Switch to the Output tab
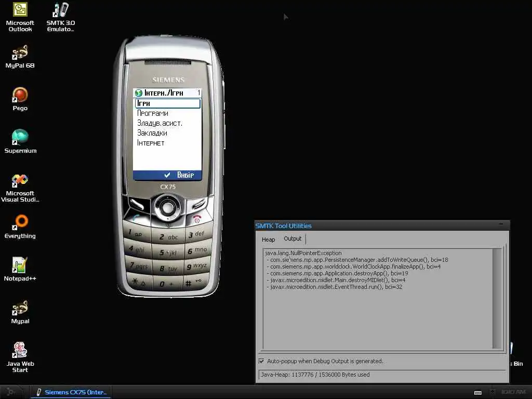This screenshot has width=532, height=399. coord(292,238)
